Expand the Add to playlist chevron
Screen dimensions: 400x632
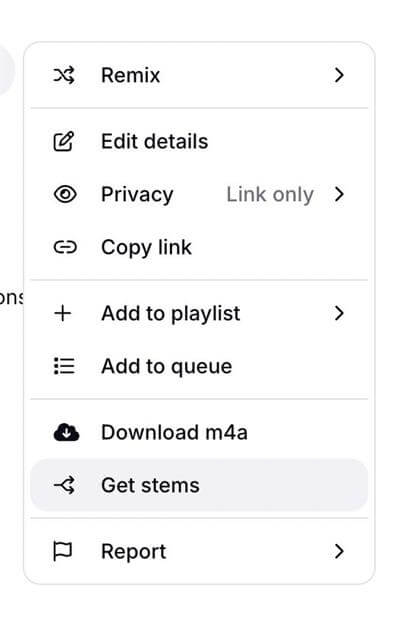coord(339,313)
